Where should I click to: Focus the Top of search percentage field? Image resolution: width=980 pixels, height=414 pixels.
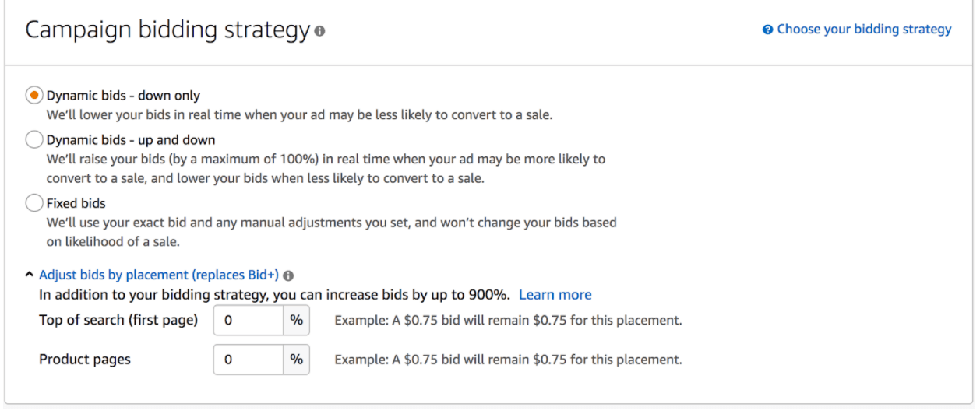(x=249, y=320)
